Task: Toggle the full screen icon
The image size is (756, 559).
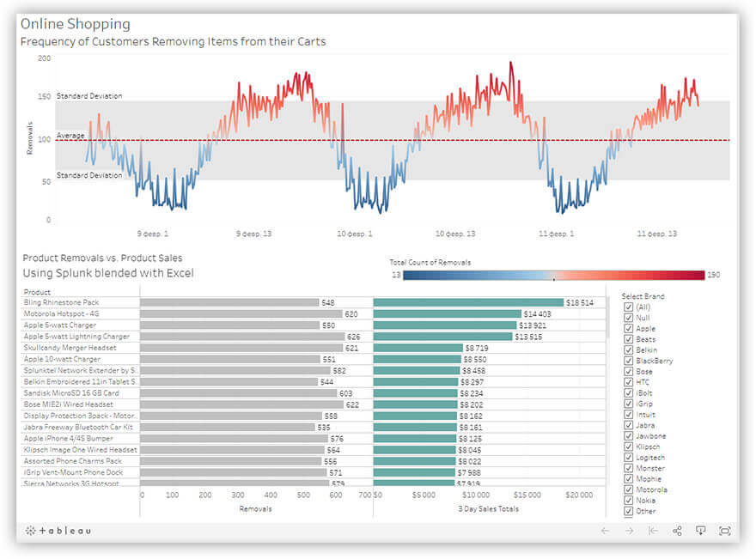Action: click(x=725, y=531)
